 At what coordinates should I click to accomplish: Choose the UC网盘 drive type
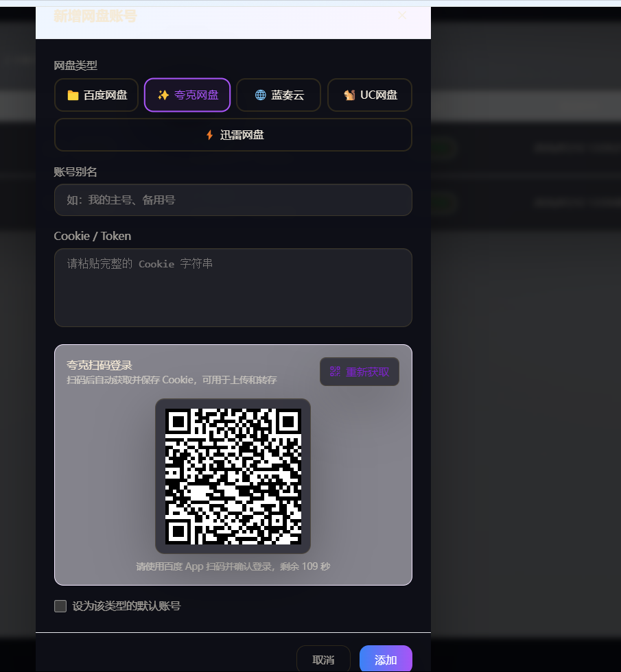[370, 95]
